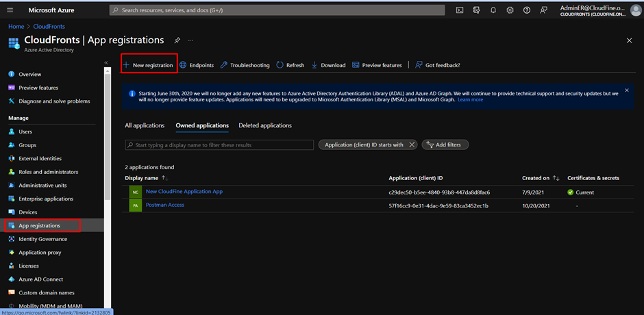Open sidebar Preview features
644x315 pixels.
(38, 88)
